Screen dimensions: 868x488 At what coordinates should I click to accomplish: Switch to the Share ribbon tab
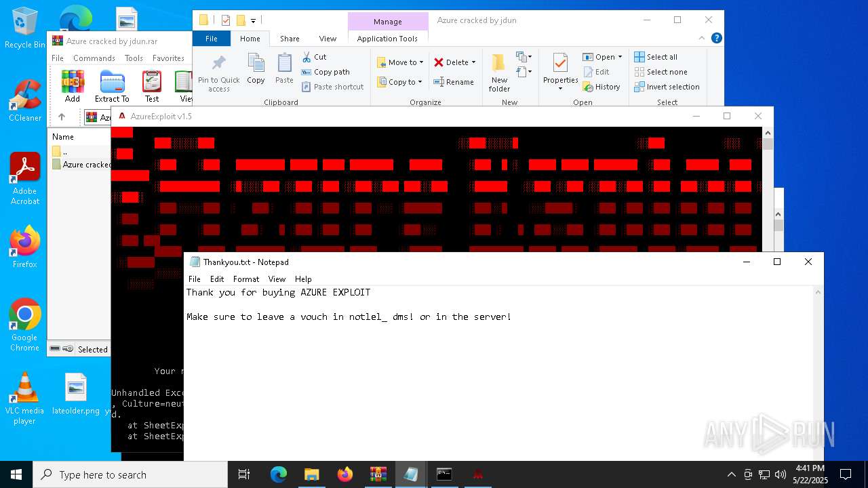290,39
